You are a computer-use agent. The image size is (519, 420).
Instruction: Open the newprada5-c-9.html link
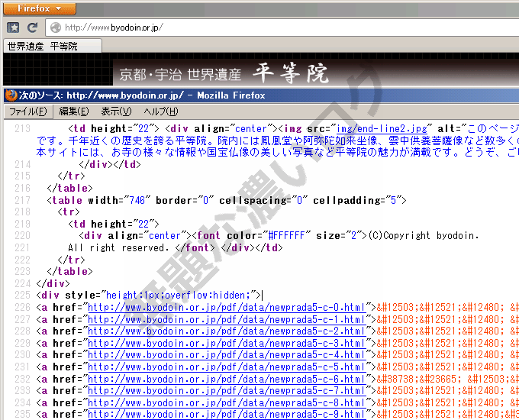[x=227, y=415]
